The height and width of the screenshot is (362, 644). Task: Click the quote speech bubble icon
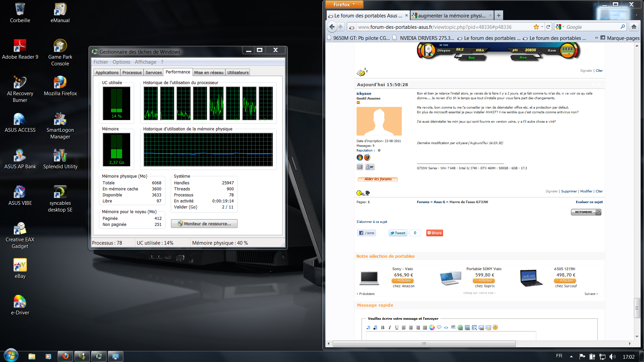[x=439, y=327]
